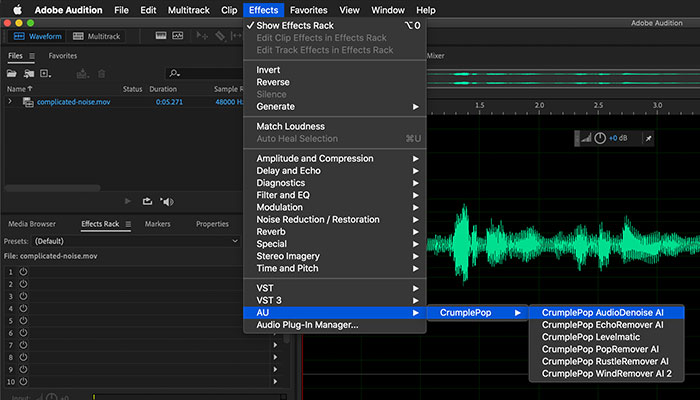Viewport: 700px width, 400px height.
Task: Switch to the Media Browser tab
Action: (32, 224)
